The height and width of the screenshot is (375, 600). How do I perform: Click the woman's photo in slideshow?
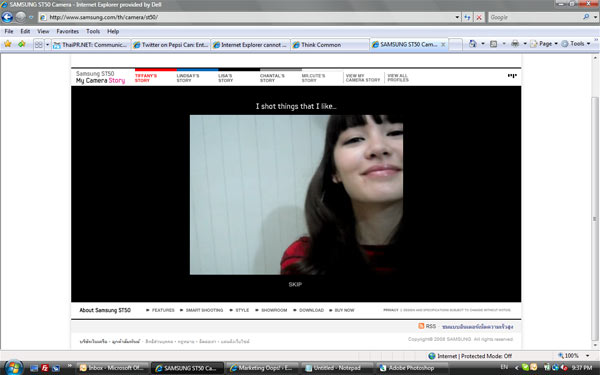[296, 195]
